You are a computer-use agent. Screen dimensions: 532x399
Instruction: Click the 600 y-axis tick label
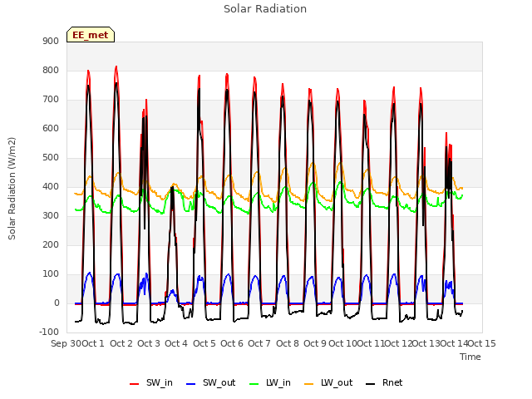point(51,128)
